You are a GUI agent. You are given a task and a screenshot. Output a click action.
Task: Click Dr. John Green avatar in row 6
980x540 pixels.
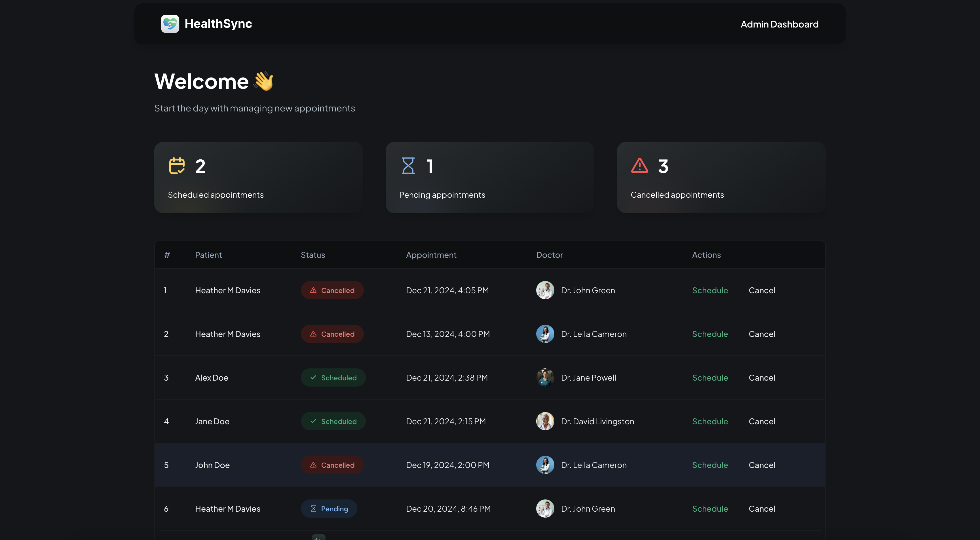click(545, 509)
